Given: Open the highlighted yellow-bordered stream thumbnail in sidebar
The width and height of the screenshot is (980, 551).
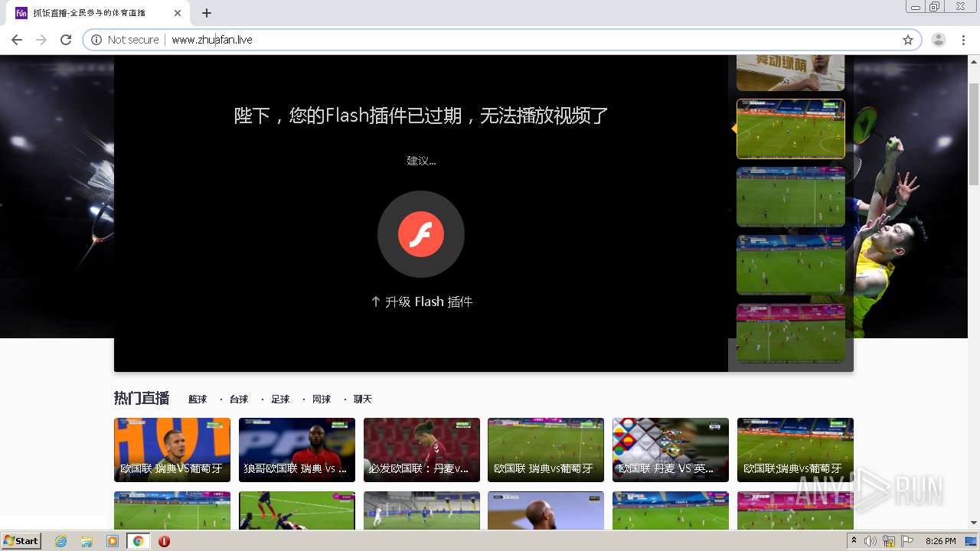Looking at the screenshot, I should coord(791,129).
